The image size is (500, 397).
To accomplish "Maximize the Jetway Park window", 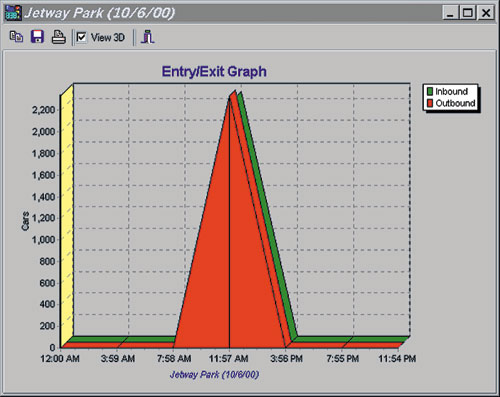I will 467,13.
